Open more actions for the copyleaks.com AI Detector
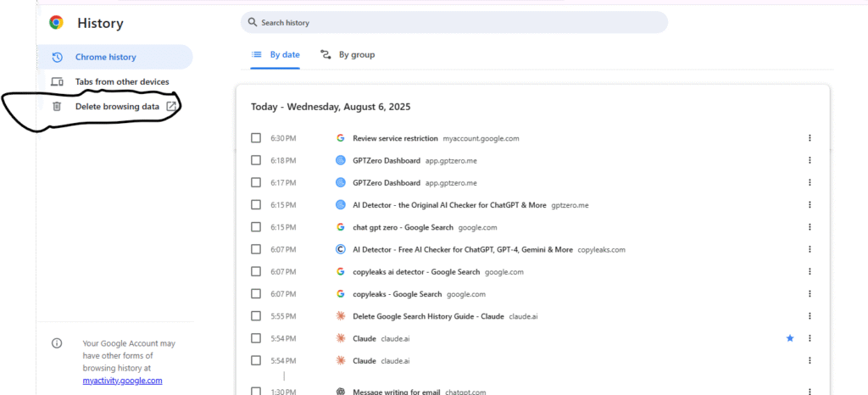Screen dimensions: 868x395 pyautogui.click(x=810, y=249)
